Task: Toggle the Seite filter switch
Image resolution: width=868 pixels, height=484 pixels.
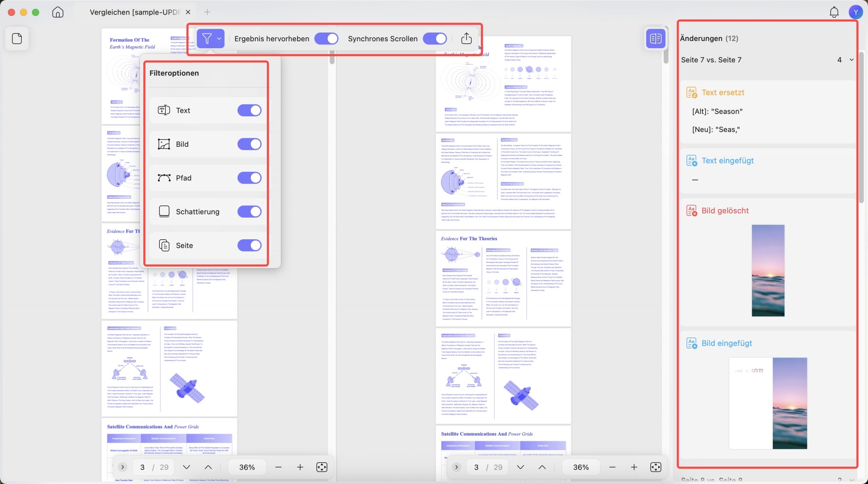Action: (x=249, y=245)
